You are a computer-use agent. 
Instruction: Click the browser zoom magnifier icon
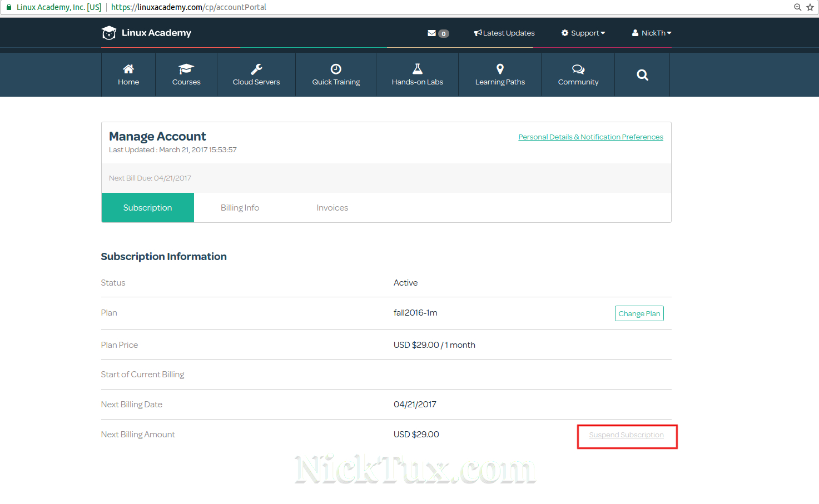(x=797, y=7)
